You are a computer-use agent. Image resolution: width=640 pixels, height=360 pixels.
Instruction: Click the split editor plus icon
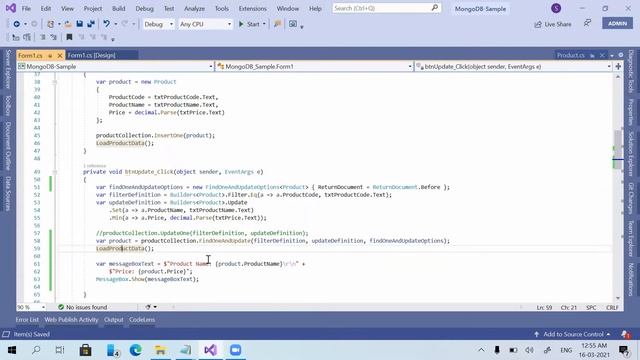[618, 66]
